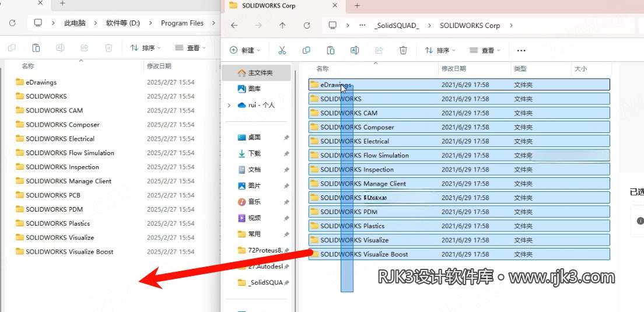Click the Rename icon in left window toolbar
The width and height of the screenshot is (644, 312).
coord(60,48)
